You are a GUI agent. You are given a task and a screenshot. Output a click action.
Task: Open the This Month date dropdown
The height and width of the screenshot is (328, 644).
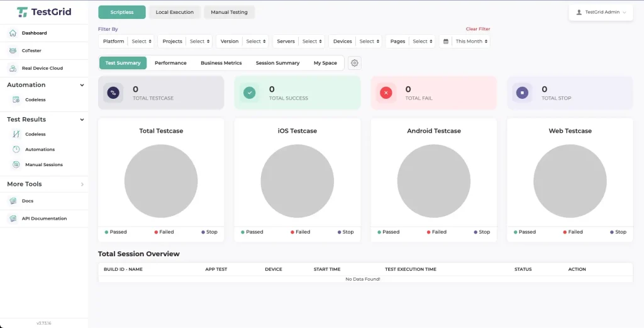coord(471,42)
